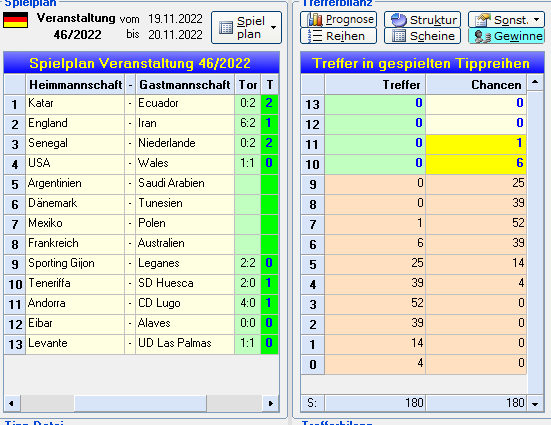Select the Mexiko home team cell
Viewport: 551px width, 425px height.
point(75,224)
